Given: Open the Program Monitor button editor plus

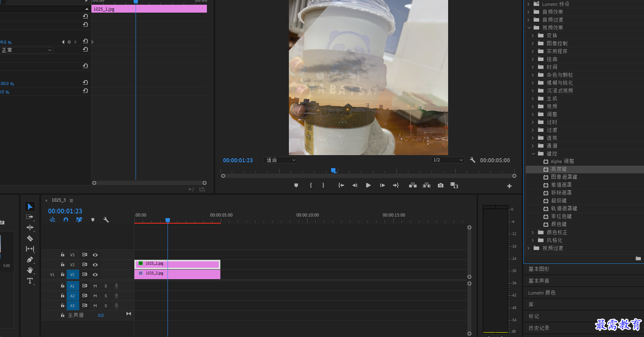Looking at the screenshot, I should point(509,186).
